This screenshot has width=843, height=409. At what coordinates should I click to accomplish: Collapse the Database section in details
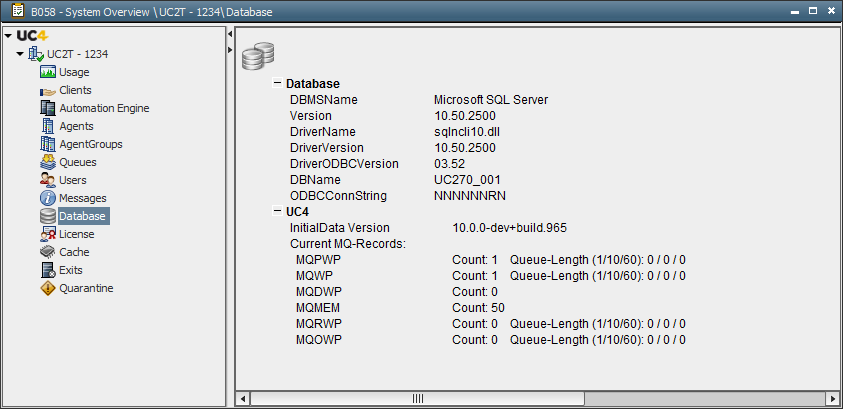pyautogui.click(x=277, y=83)
